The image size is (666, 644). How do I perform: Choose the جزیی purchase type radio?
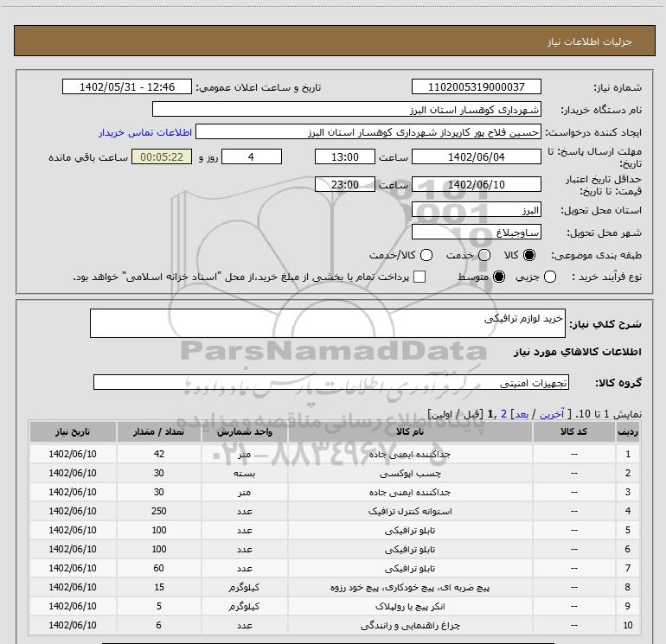(550, 277)
